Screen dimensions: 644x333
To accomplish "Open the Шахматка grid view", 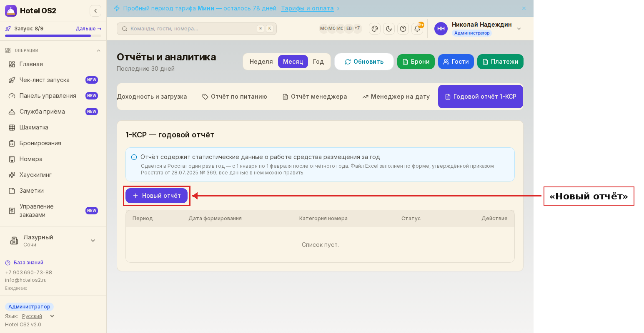I will click(x=53, y=127).
